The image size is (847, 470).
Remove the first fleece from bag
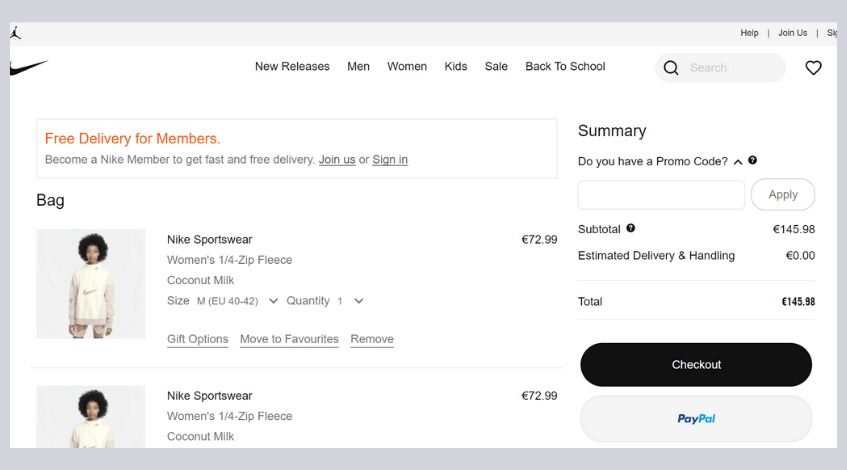[372, 339]
